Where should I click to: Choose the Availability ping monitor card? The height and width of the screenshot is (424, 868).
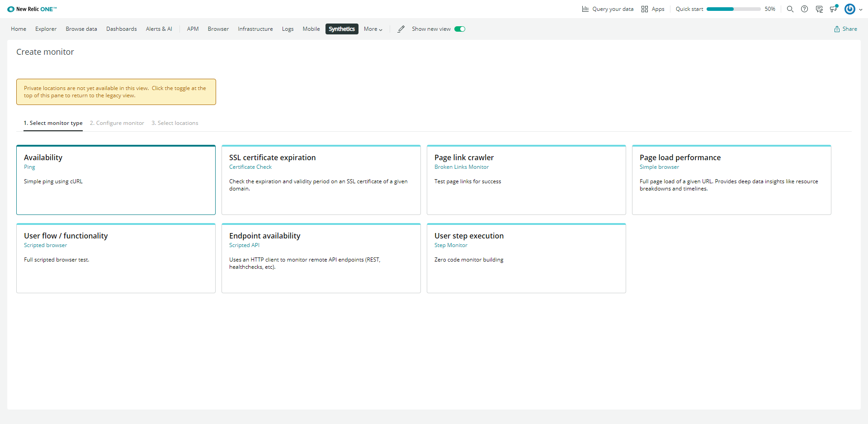coord(116,180)
